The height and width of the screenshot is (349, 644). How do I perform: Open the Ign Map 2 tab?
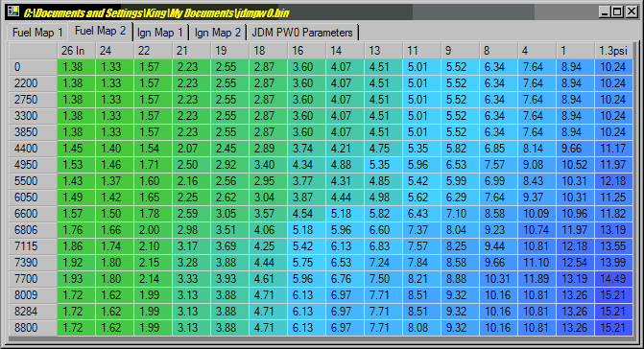[217, 33]
